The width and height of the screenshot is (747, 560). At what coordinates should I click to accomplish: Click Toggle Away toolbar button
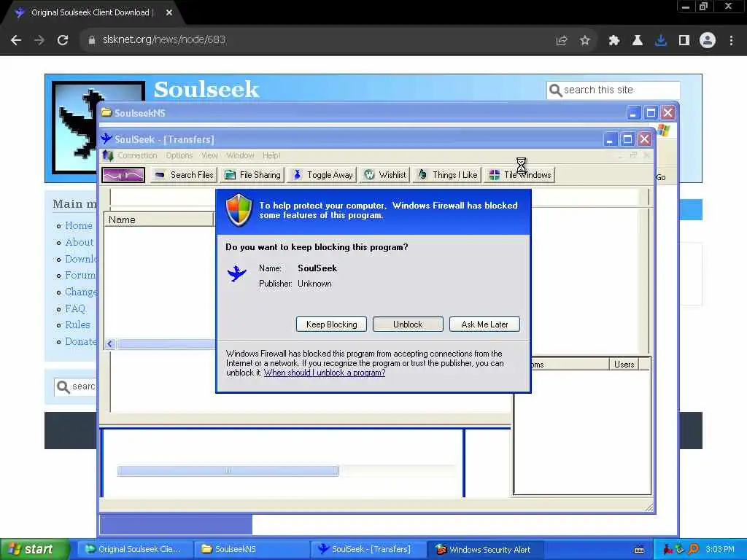point(323,175)
